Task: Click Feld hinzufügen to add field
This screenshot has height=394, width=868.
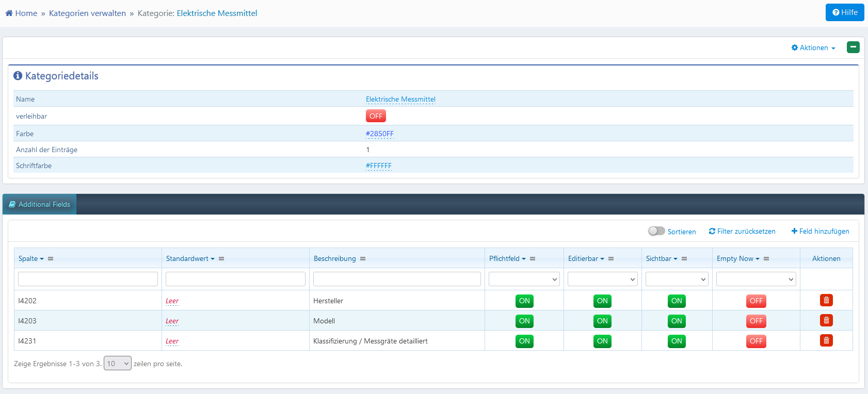Action: pyautogui.click(x=820, y=232)
